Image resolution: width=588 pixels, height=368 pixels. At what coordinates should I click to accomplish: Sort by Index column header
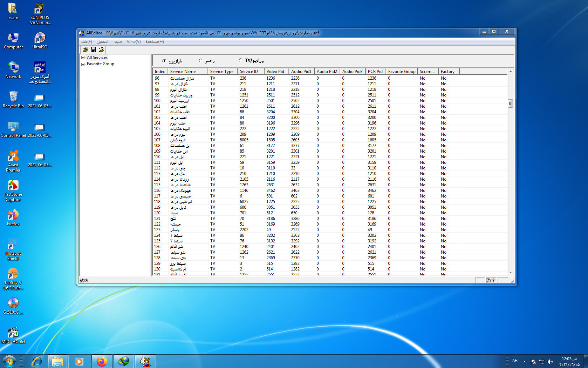(x=160, y=72)
